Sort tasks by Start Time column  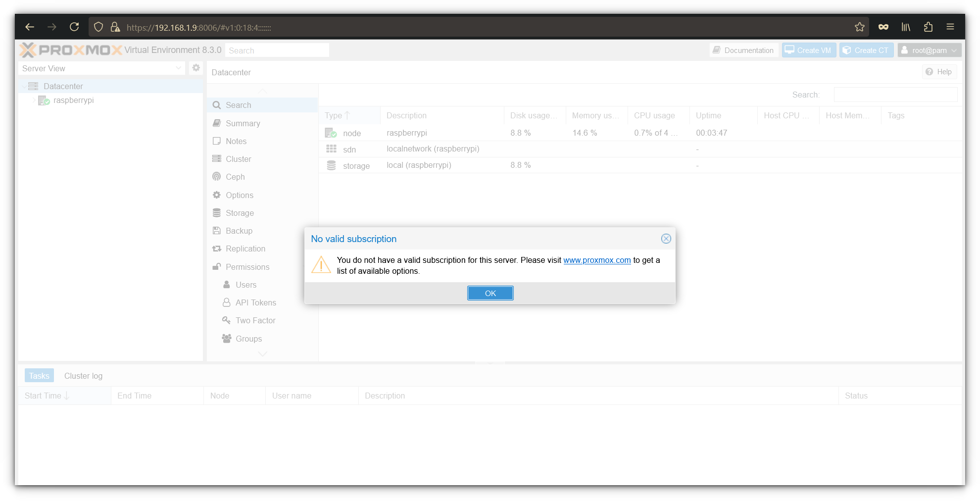pyautogui.click(x=64, y=396)
